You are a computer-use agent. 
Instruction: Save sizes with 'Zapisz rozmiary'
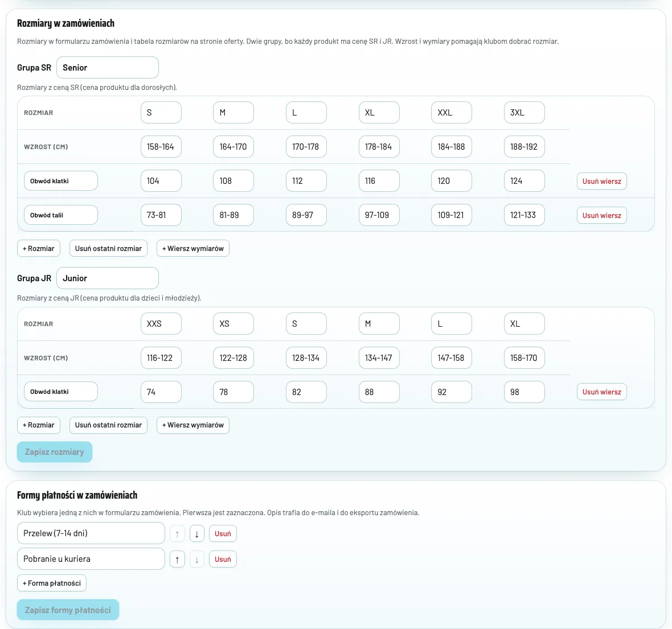(x=55, y=452)
